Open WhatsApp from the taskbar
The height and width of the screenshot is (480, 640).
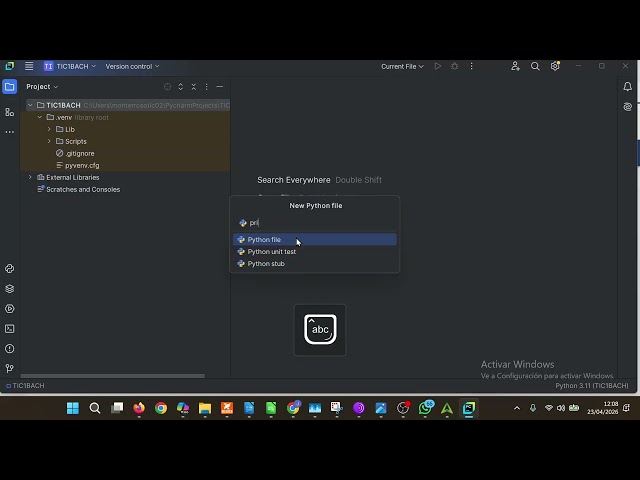pos(425,408)
